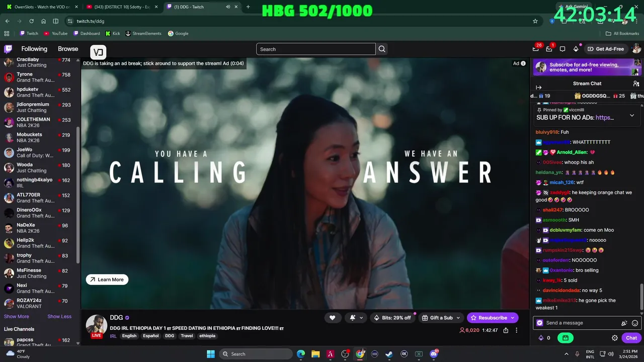Screen dimensions: 644x362
Task: Open the emote picker smiley icon
Action: click(x=635, y=323)
